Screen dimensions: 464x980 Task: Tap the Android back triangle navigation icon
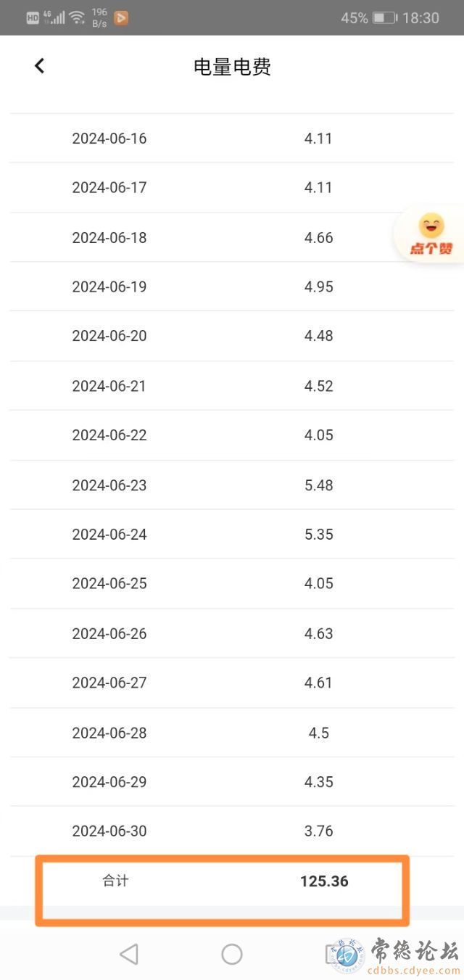(128, 954)
